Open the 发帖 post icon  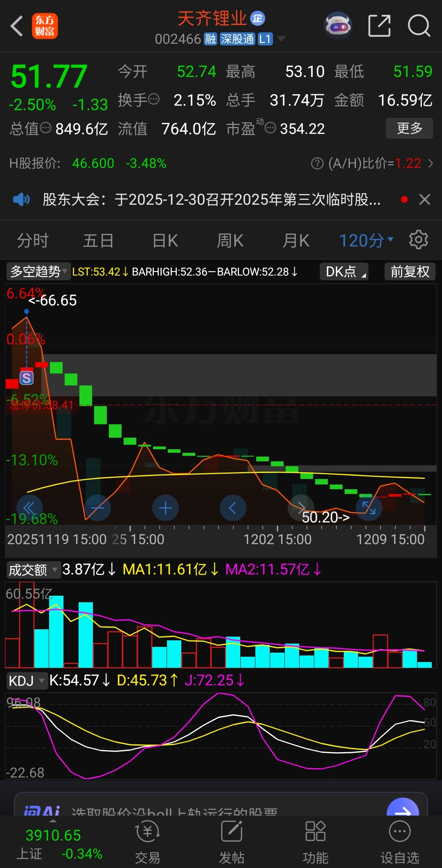click(x=232, y=843)
